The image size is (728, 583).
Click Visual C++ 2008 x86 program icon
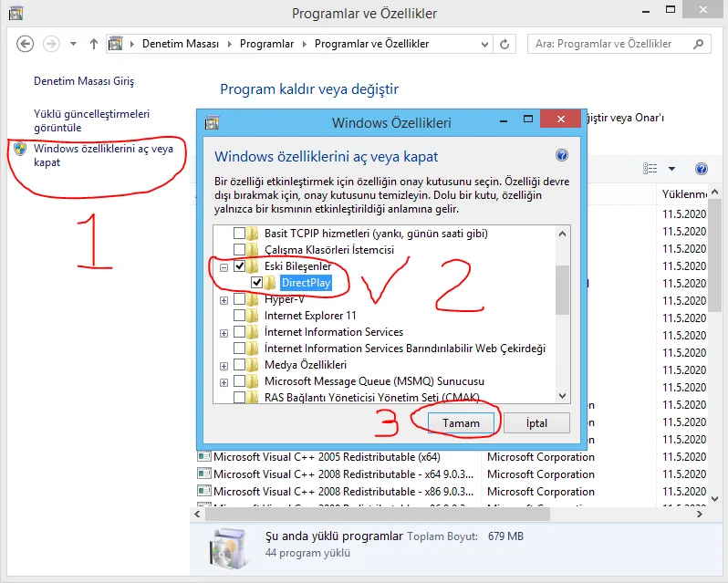(203, 491)
